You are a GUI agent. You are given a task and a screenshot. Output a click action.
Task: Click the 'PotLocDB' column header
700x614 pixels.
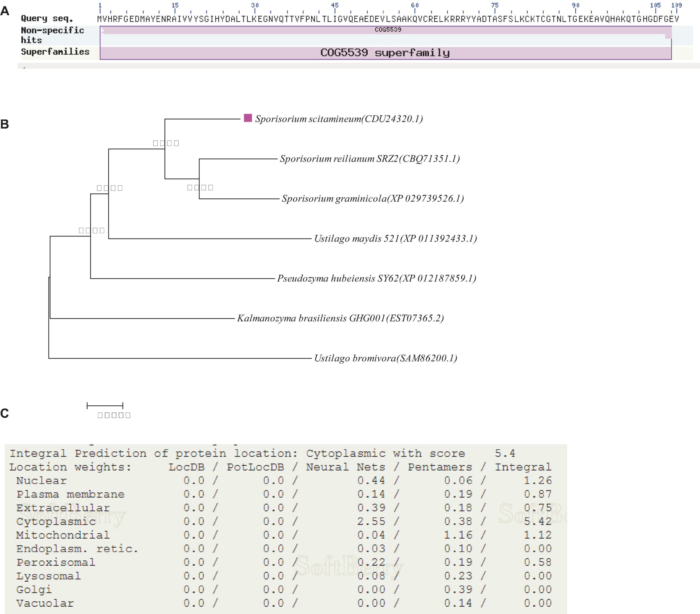[x=255, y=467]
